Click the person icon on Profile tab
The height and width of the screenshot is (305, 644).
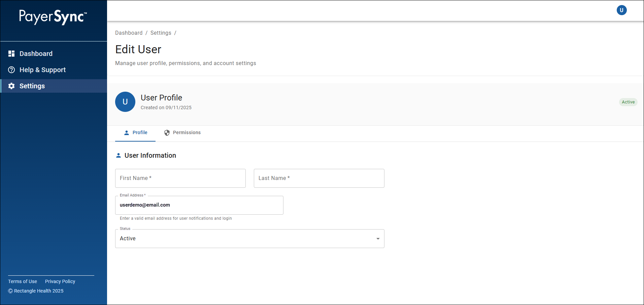point(127,132)
